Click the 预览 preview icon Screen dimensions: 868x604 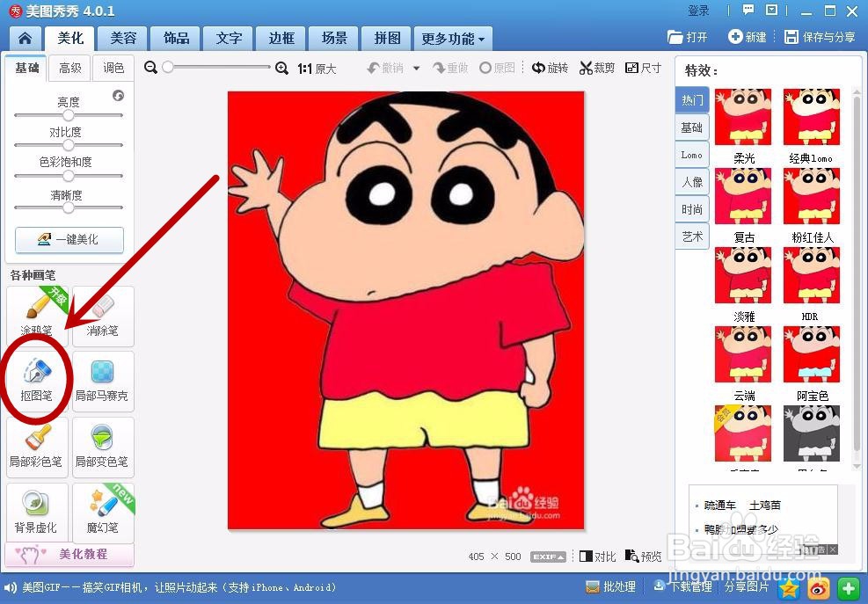coord(643,556)
